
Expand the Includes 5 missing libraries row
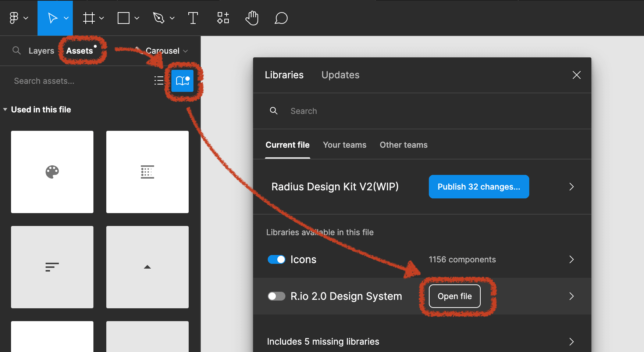(422, 341)
